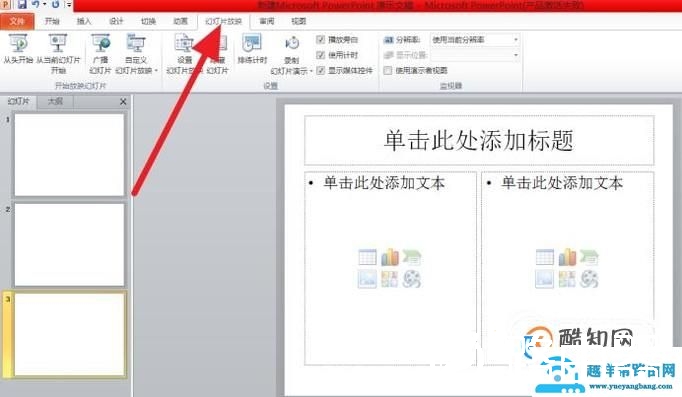Click the Redo icon in quick access toolbar
Image resolution: width=682 pixels, height=397 pixels.
click(x=56, y=5)
